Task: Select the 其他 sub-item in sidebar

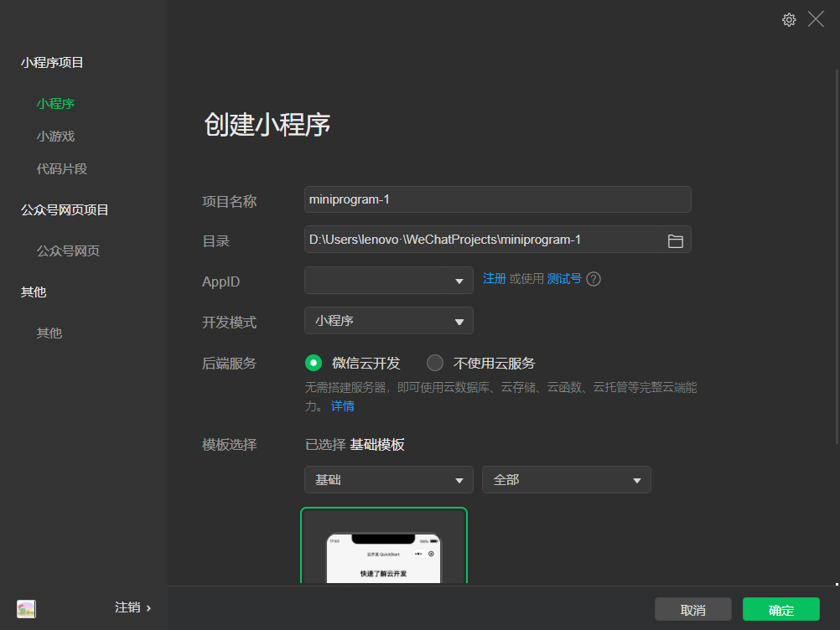Action: tap(49, 333)
